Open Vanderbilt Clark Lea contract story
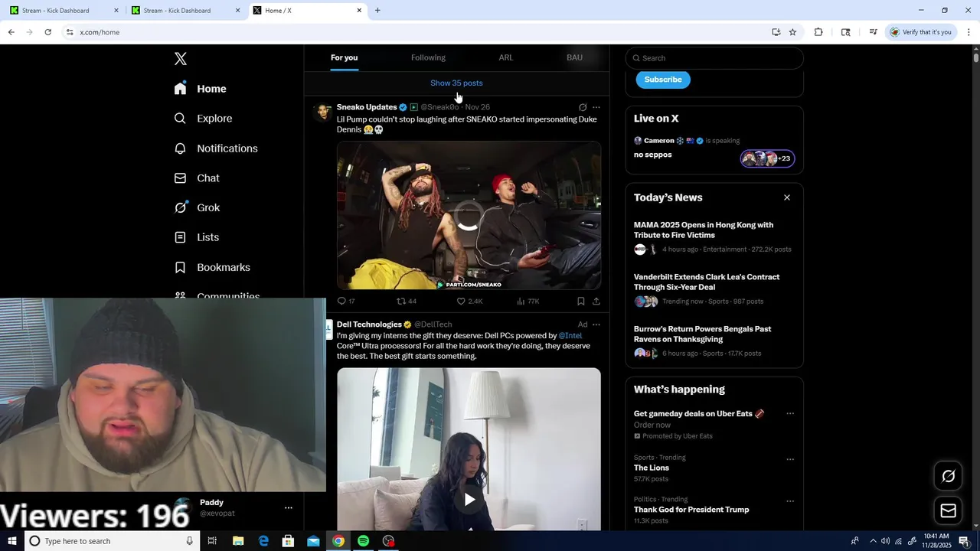 (x=714, y=289)
